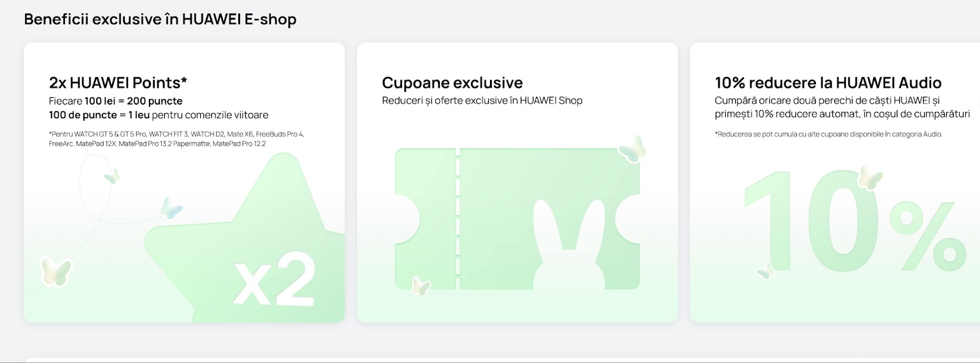The height and width of the screenshot is (363, 980).
Task: Click the small butterfly on the curved line
Action: (x=111, y=177)
